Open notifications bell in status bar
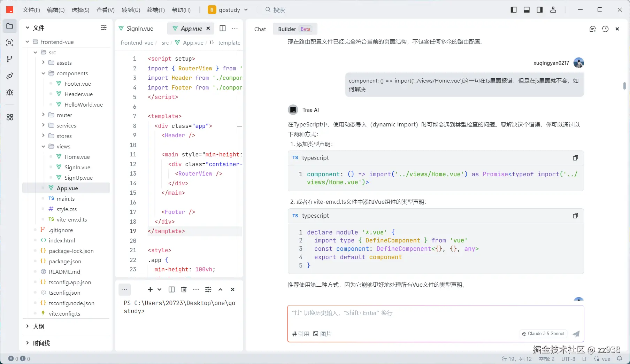Viewport: 630px width, 364px height. point(620,359)
